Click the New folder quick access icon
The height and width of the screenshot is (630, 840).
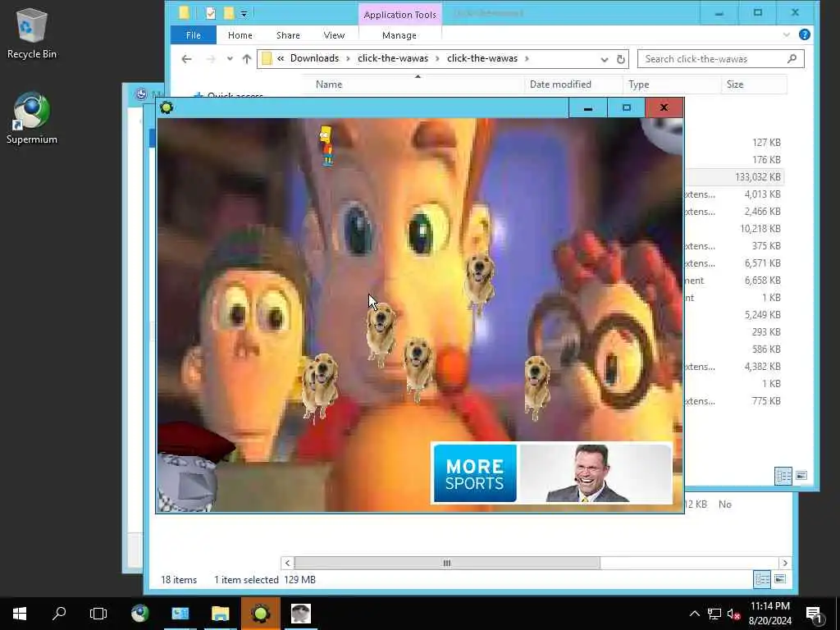229,13
